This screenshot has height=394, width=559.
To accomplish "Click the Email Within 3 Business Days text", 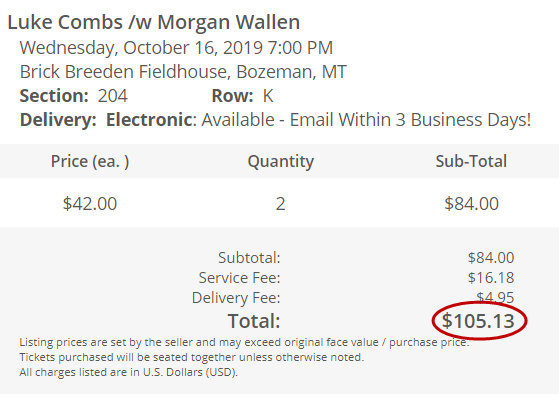I will [x=410, y=119].
